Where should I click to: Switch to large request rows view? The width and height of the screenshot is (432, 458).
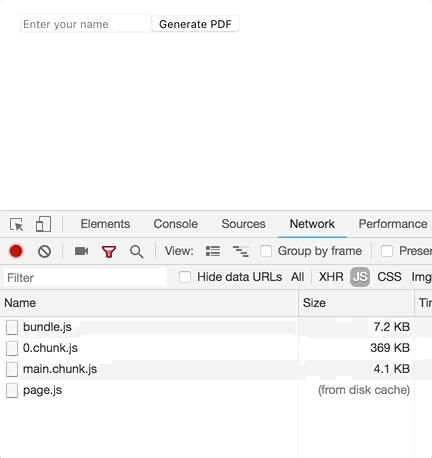click(213, 251)
